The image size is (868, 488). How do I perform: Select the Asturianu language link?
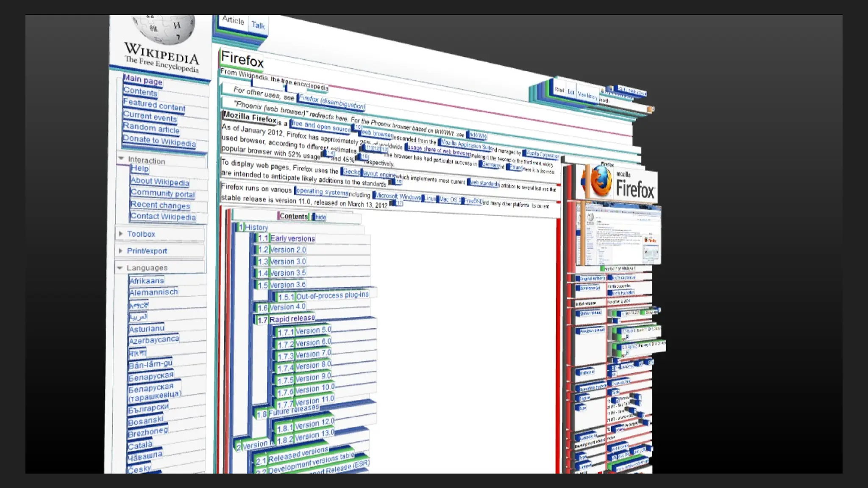(x=147, y=329)
